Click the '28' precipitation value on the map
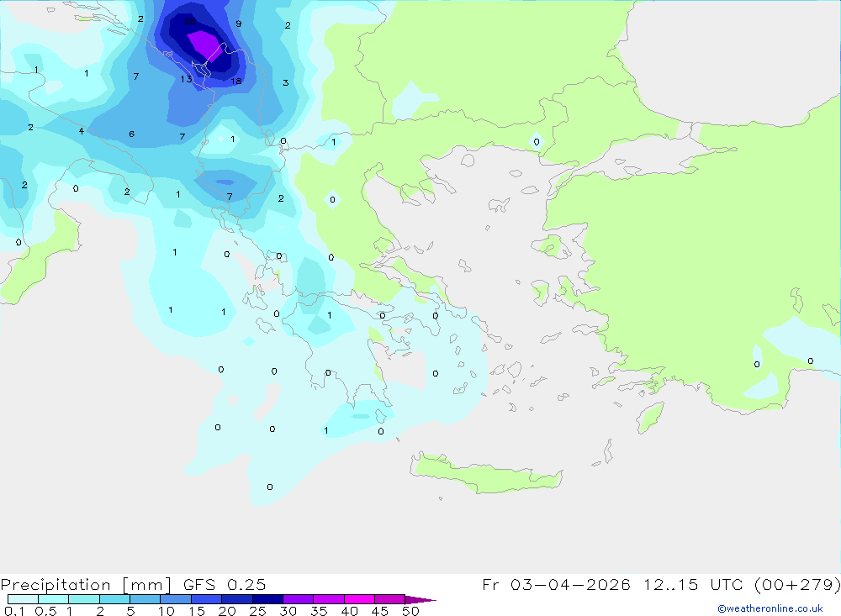This screenshot has height=616, width=841. click(190, 22)
